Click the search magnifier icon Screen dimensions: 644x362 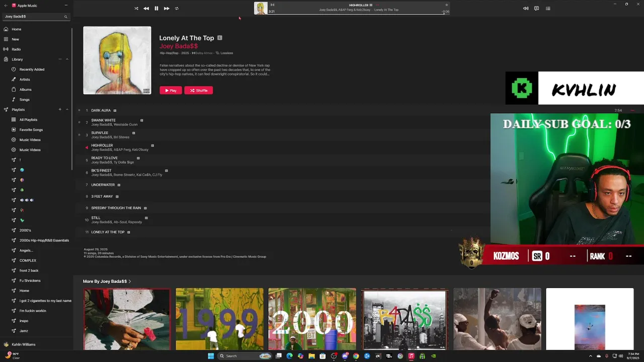point(65,17)
